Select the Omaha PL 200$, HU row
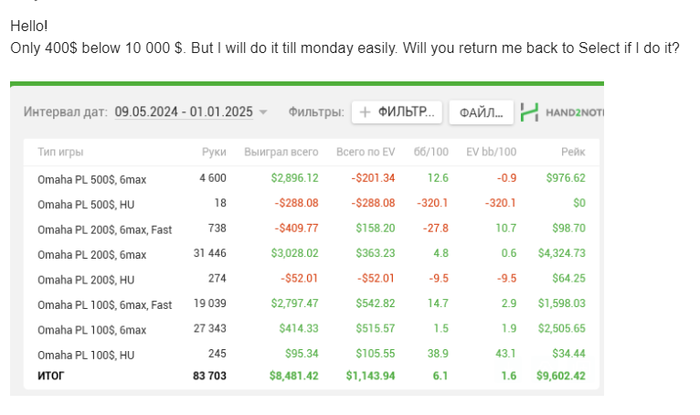Viewport: 700px width, 415px height. 84,279
